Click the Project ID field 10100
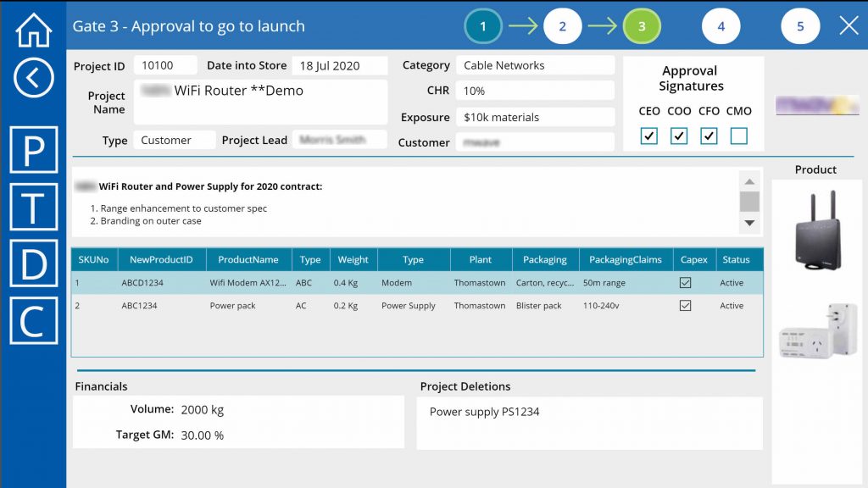Viewport: 868px width, 488px height. pos(165,65)
